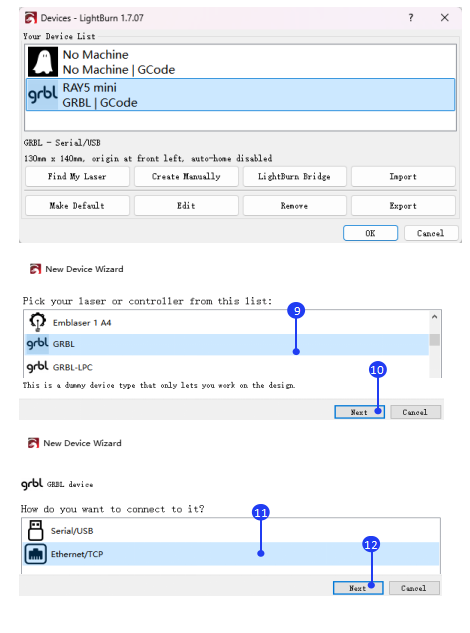470x633 pixels.
Task: Open LightBurn Bridge setup
Action: click(294, 176)
